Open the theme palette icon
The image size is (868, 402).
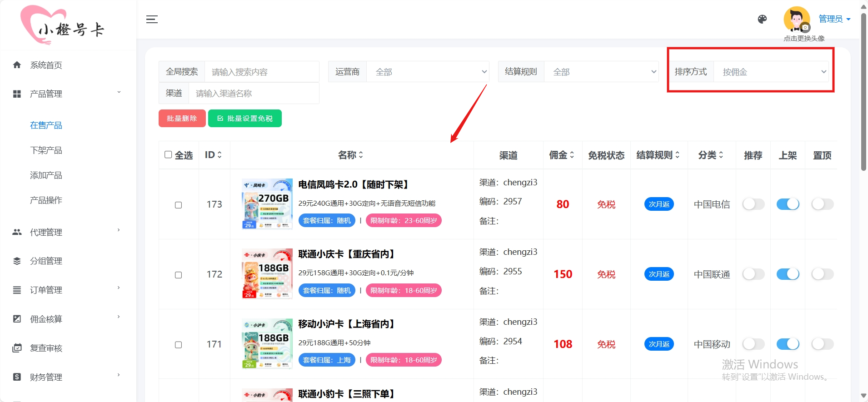(x=762, y=19)
